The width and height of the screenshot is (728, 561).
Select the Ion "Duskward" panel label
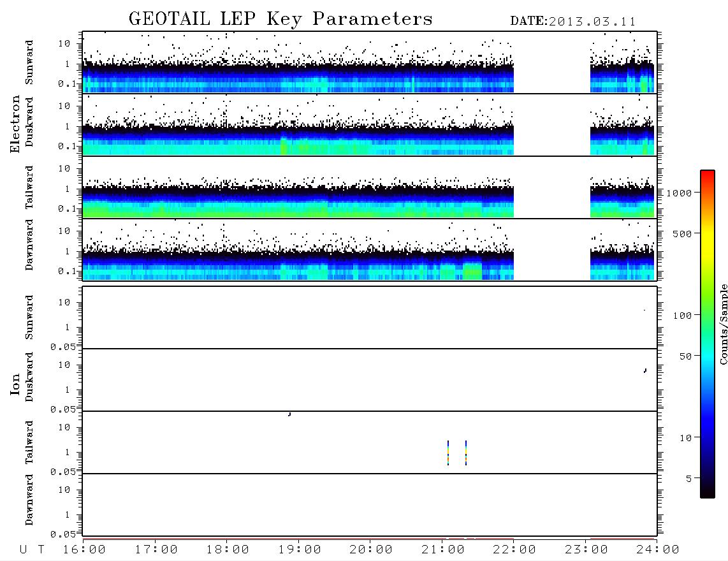pos(29,377)
